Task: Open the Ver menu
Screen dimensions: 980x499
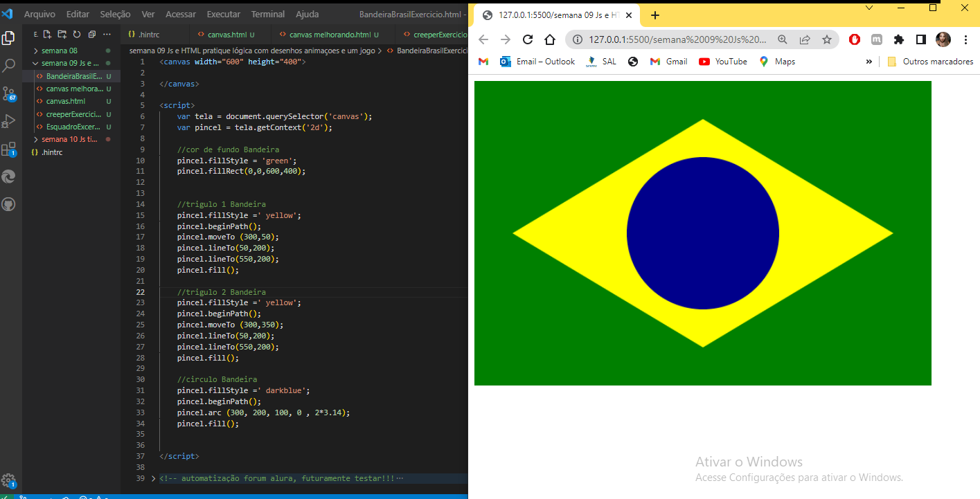Action: 148,14
